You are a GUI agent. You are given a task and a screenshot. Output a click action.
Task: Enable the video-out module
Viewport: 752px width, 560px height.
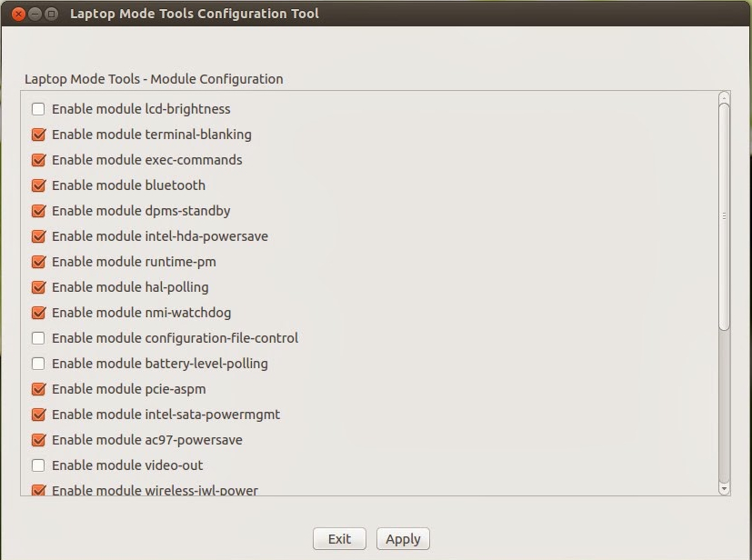click(38, 465)
